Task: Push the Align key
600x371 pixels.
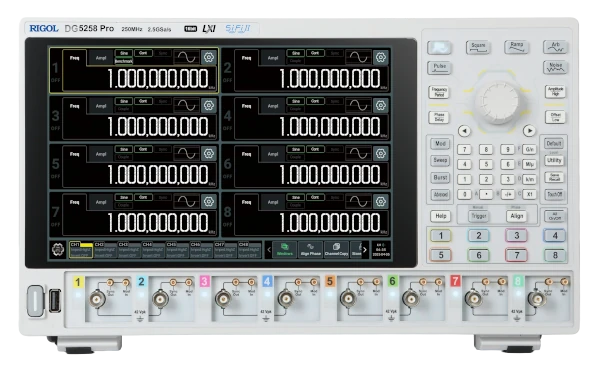Action: 517,216
